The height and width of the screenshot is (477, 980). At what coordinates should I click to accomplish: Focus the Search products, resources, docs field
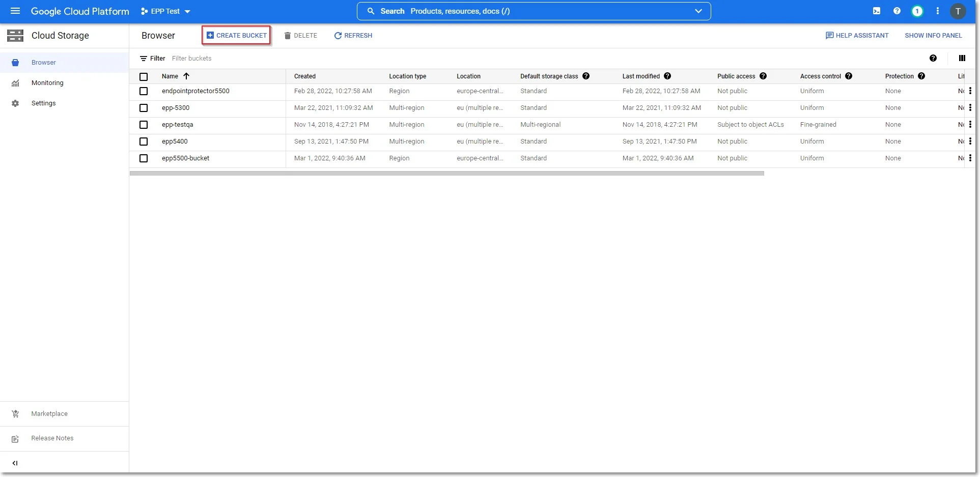pyautogui.click(x=535, y=11)
